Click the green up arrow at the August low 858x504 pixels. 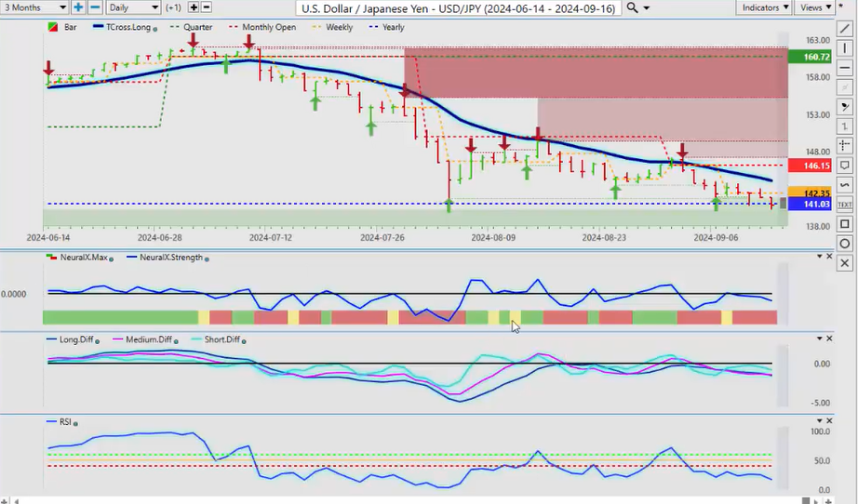tap(449, 206)
